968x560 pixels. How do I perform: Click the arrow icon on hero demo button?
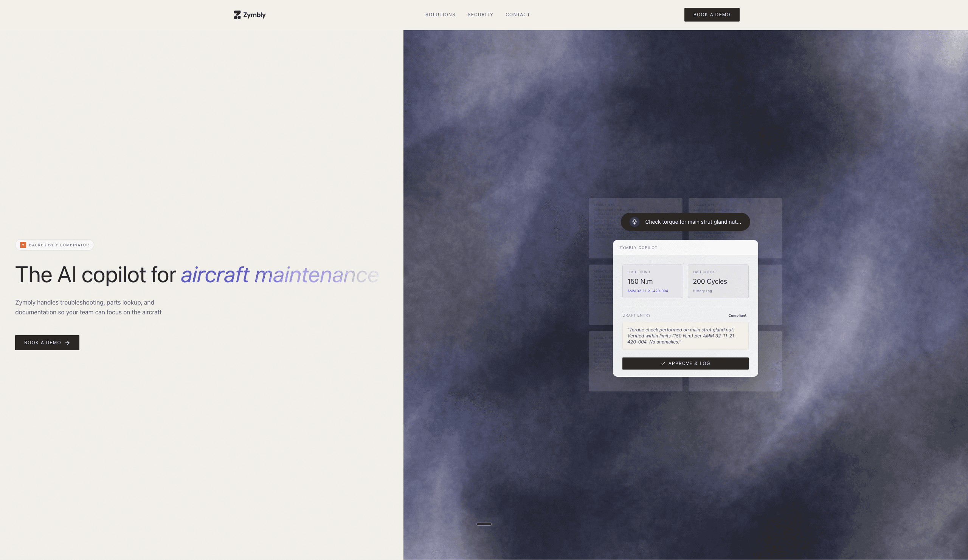(x=68, y=343)
